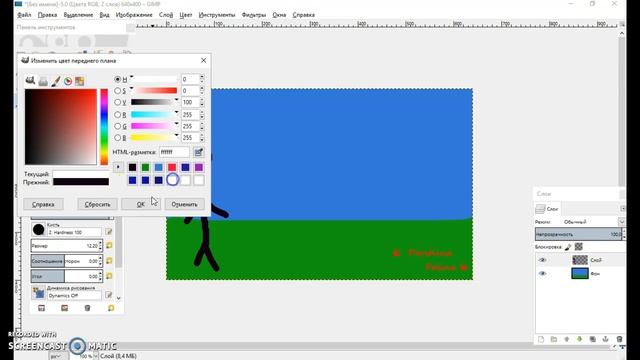The height and width of the screenshot is (360, 640).
Task: Click the Сбросить button
Action: pyautogui.click(x=98, y=204)
